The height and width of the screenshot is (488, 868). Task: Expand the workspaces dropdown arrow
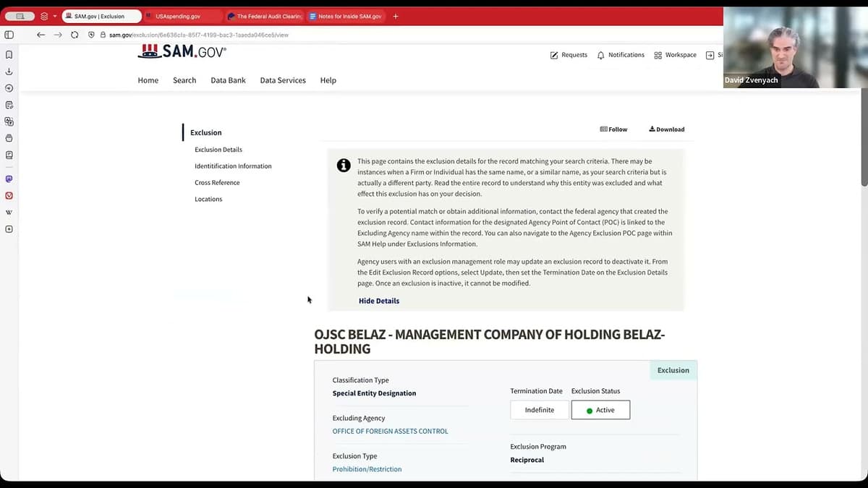[54, 16]
